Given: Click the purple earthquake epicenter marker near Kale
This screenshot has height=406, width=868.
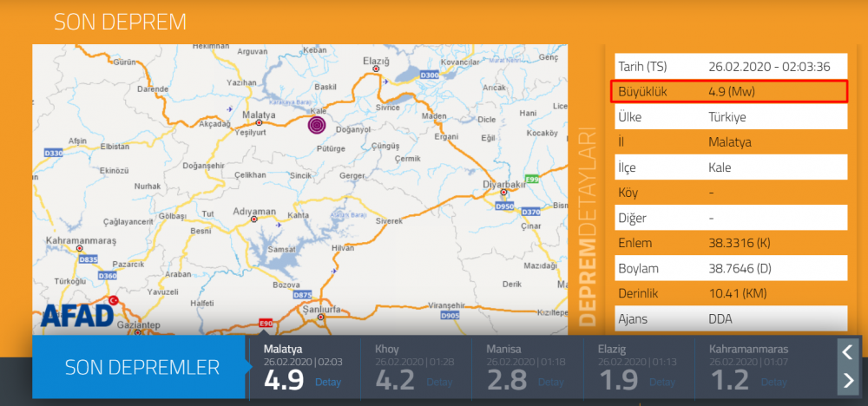Looking at the screenshot, I should click(x=318, y=126).
